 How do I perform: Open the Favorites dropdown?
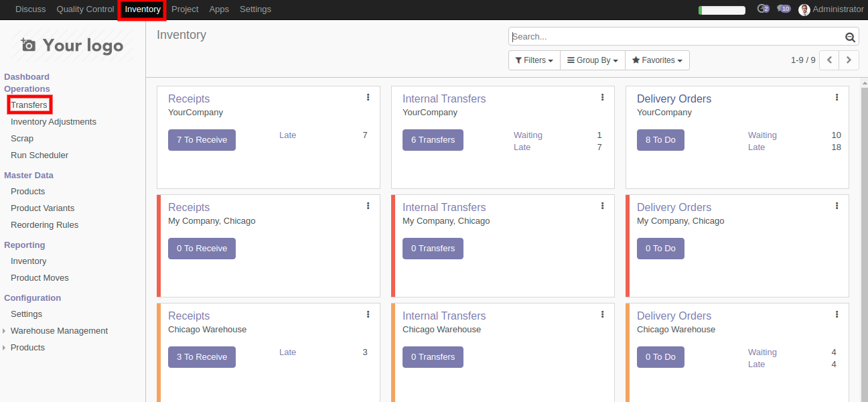pos(657,60)
